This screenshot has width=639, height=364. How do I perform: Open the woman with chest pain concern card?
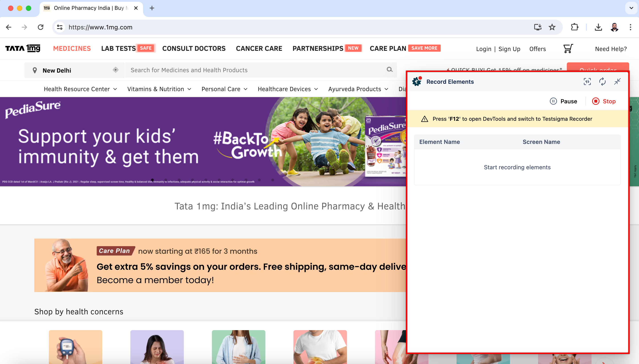coord(157,347)
